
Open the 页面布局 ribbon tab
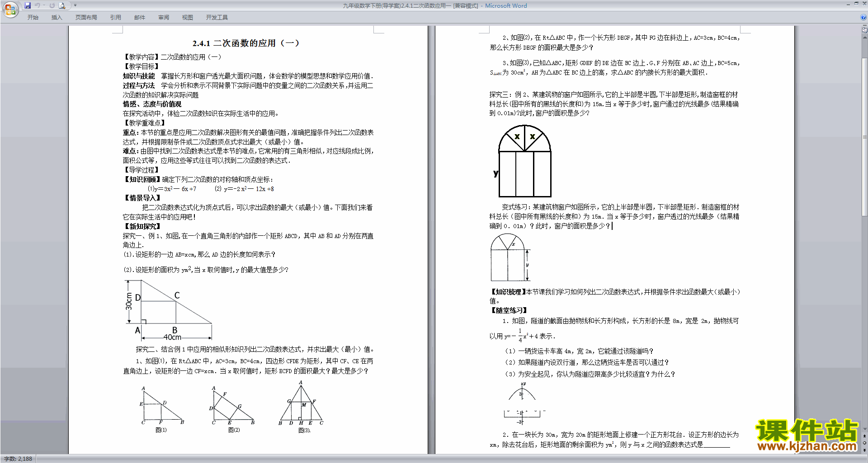[x=86, y=17]
